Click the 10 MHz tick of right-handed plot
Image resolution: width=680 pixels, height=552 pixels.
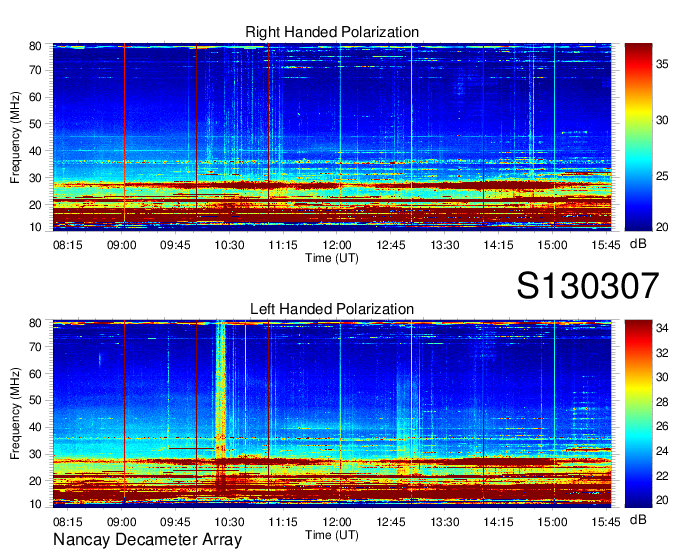coord(35,227)
